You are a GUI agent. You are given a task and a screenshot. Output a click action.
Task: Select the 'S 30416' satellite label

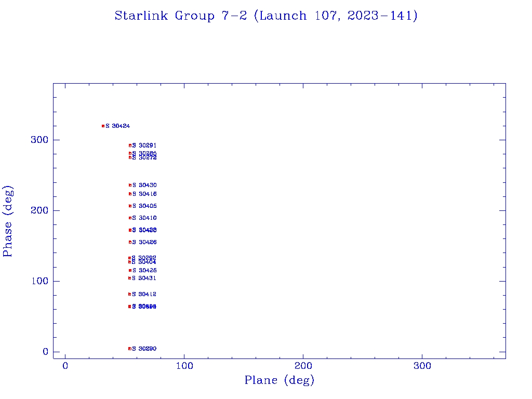144,194
